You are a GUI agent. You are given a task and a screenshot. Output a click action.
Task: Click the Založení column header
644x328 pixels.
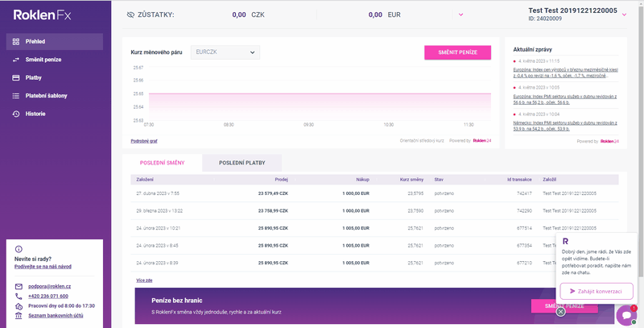pyautogui.click(x=145, y=180)
